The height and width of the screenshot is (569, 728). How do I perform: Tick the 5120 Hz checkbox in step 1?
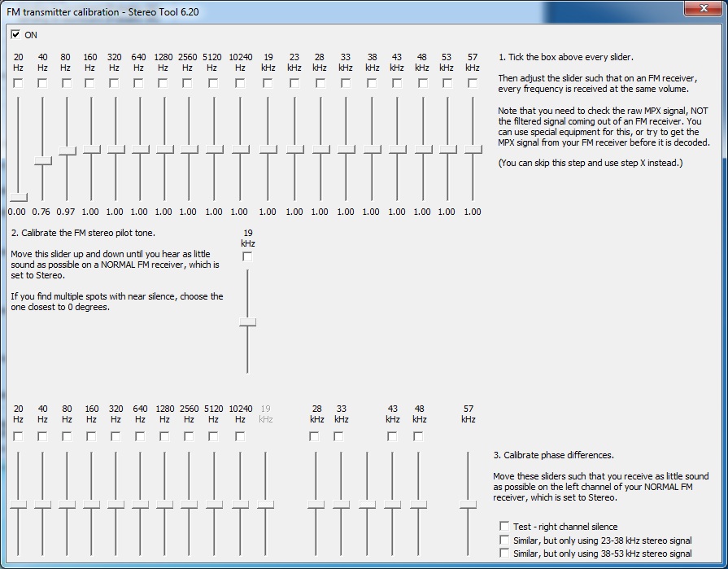213,83
